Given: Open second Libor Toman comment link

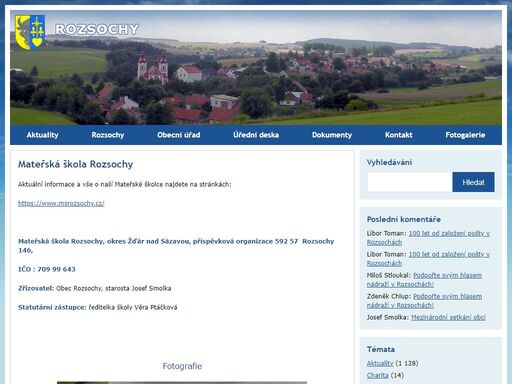Looking at the screenshot, I should click(428, 259).
